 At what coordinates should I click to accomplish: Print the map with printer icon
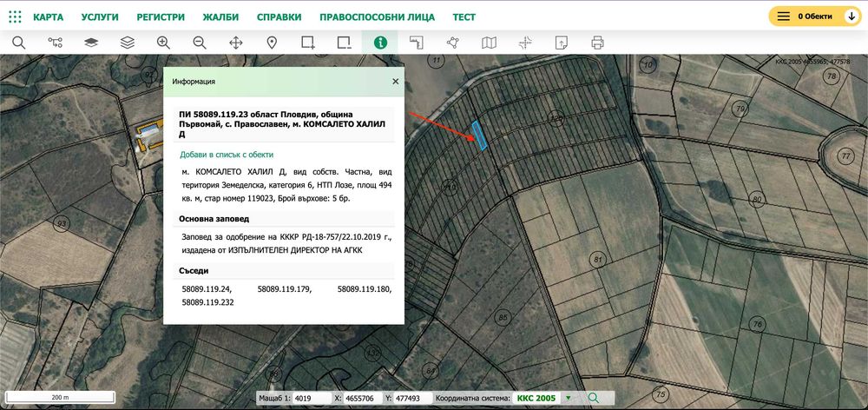[597, 43]
